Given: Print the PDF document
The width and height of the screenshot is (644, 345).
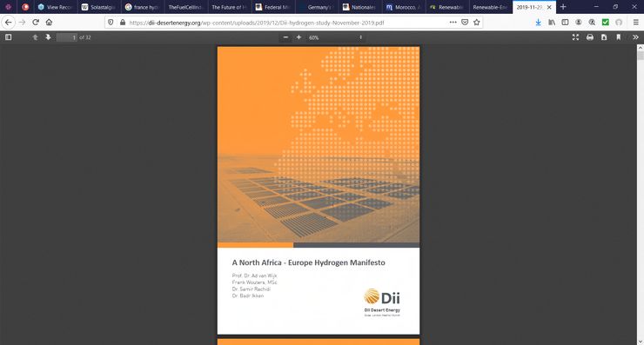Looking at the screenshot, I should pos(590,37).
